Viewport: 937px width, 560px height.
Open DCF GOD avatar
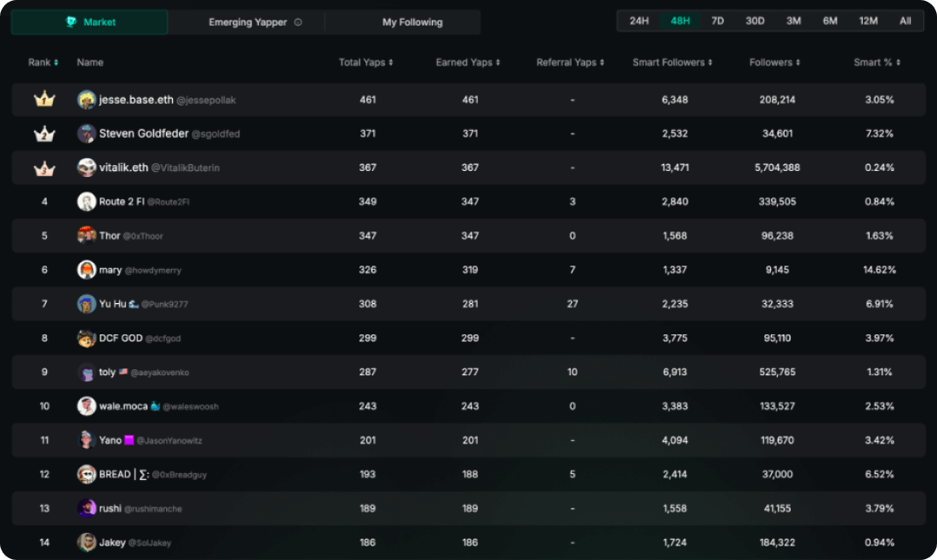click(87, 338)
